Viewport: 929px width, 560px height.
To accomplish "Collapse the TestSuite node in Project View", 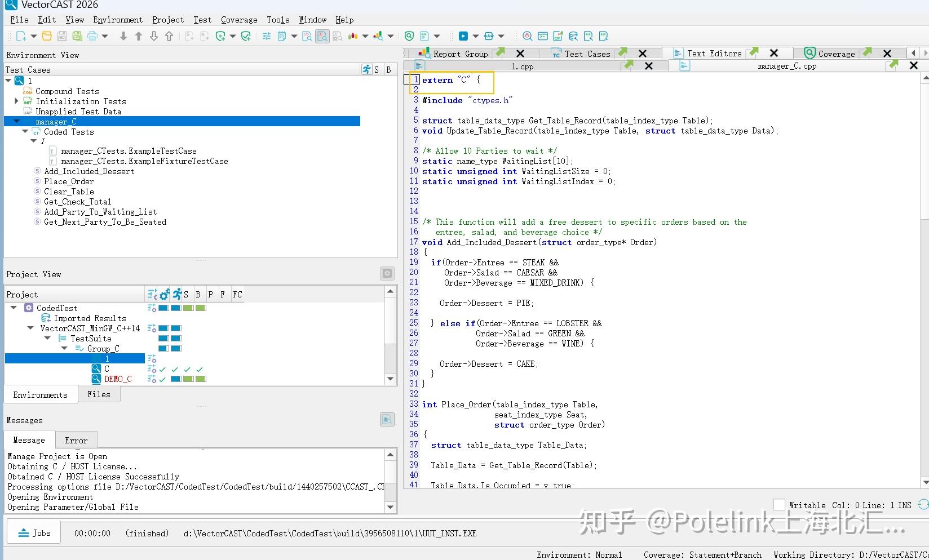I will coord(47,338).
